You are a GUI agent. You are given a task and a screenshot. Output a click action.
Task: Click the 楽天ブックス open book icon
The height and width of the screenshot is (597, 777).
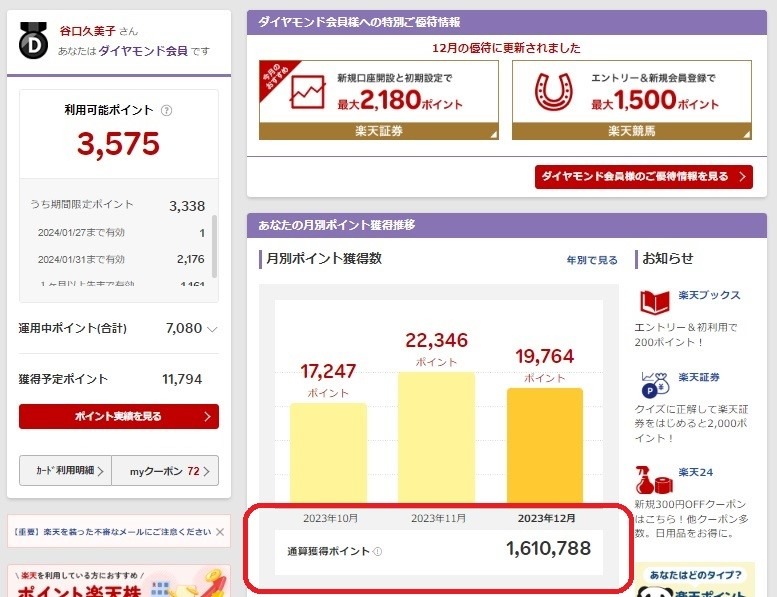654,302
